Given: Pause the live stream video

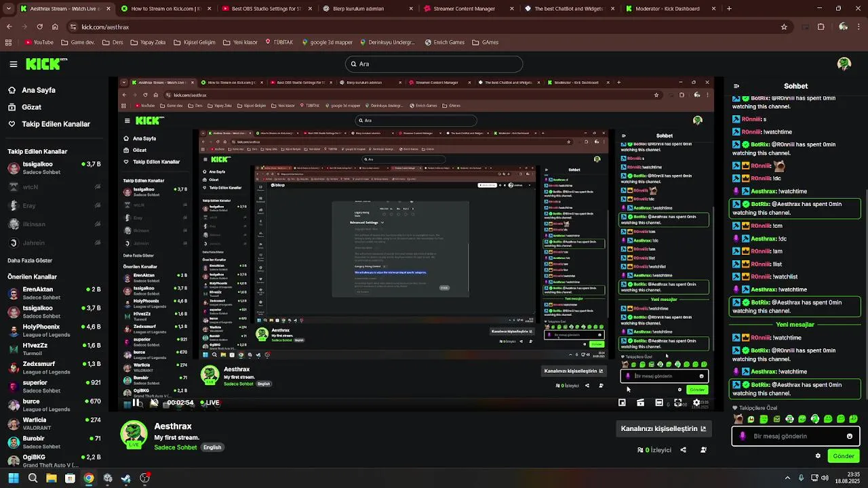Looking at the screenshot, I should point(136,403).
